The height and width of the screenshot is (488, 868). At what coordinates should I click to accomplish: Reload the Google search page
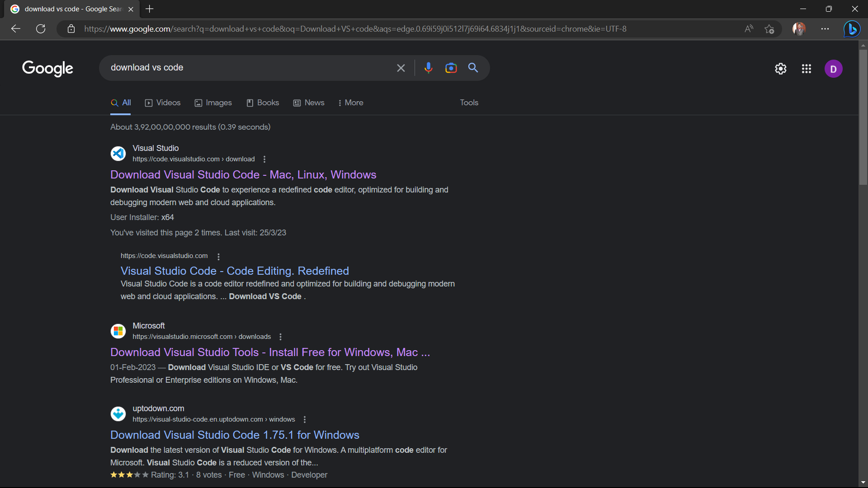pyautogui.click(x=41, y=29)
